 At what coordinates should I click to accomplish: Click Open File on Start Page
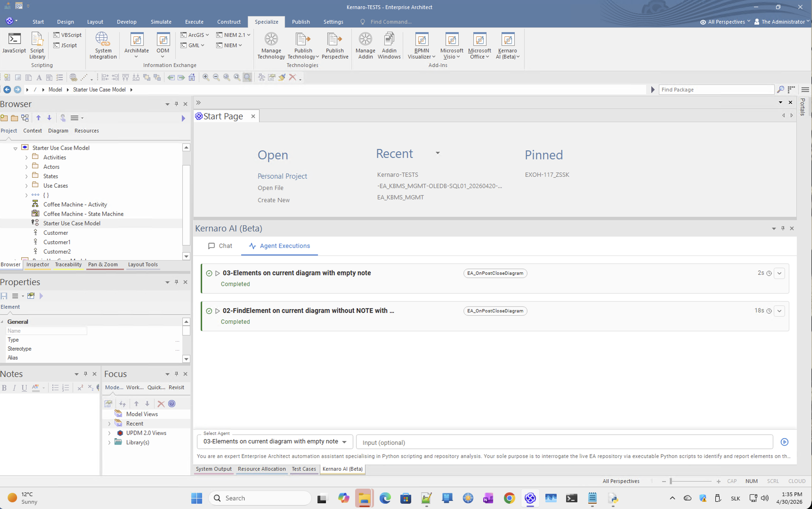point(270,188)
